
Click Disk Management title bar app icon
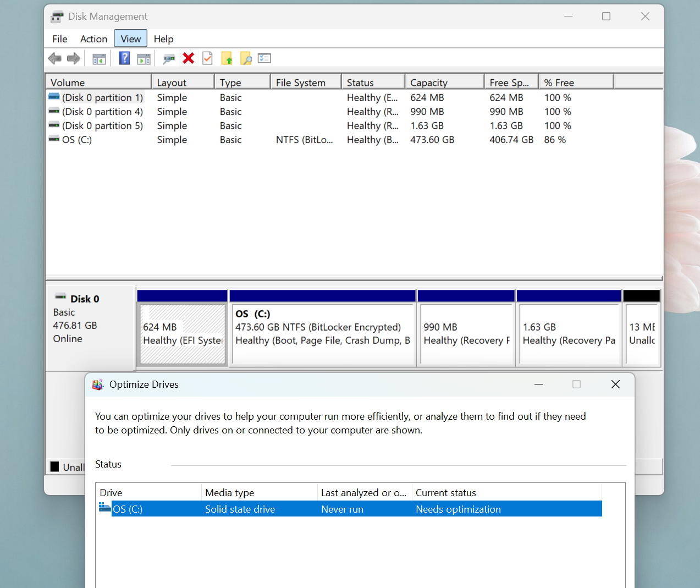pos(57,17)
